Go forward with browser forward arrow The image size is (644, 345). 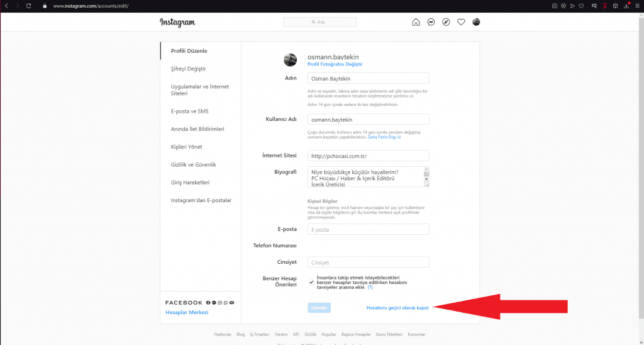[17, 6]
